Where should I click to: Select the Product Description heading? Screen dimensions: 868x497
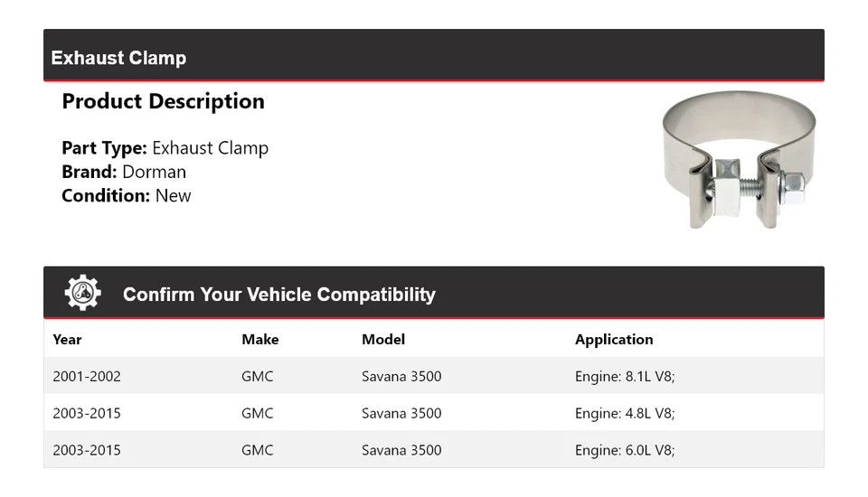163,101
